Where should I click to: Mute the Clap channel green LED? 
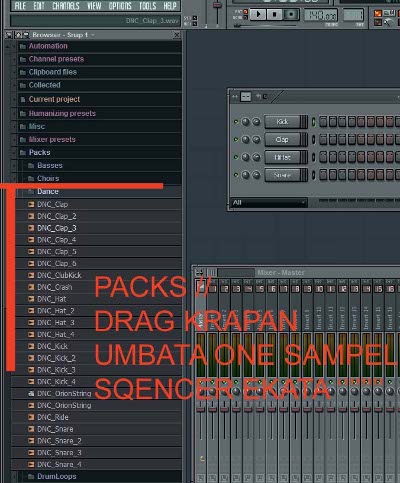pos(236,139)
